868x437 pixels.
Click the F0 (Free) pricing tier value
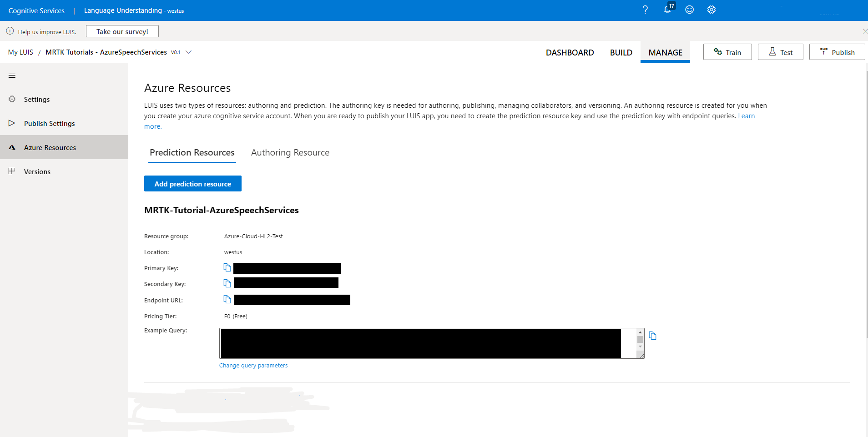pos(236,316)
